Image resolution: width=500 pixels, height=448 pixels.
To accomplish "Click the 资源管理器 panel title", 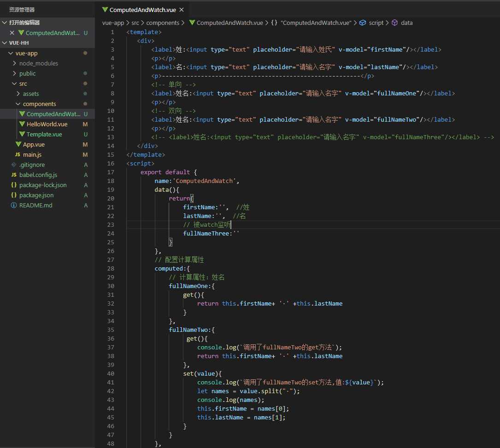I will pos(22,10).
